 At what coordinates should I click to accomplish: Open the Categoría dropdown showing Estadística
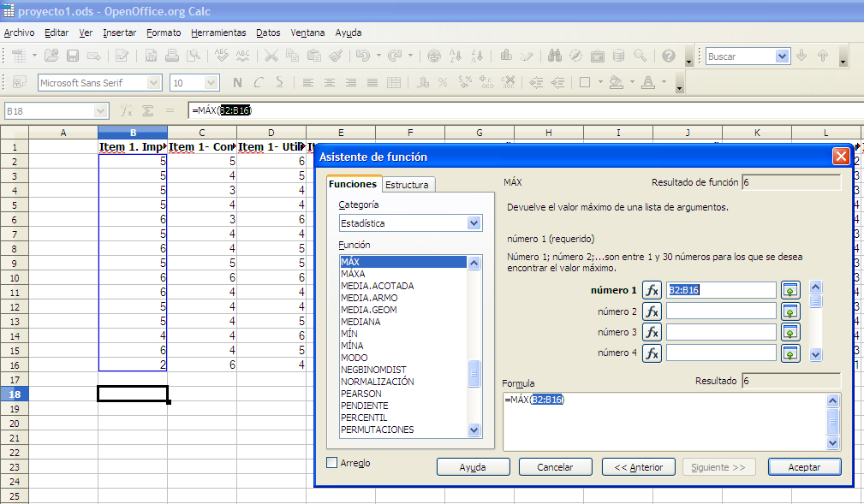pos(474,223)
